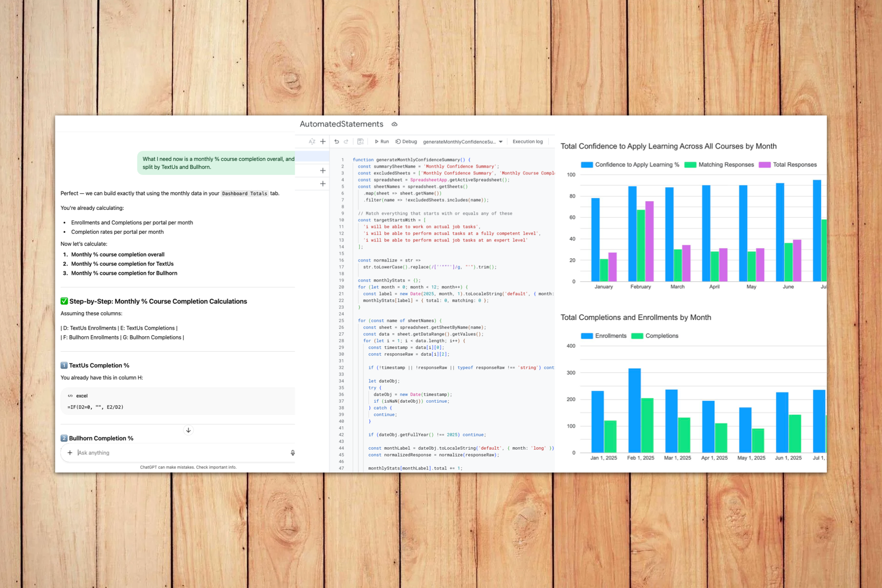Run the selected function
882x588 pixels.
coord(382,142)
